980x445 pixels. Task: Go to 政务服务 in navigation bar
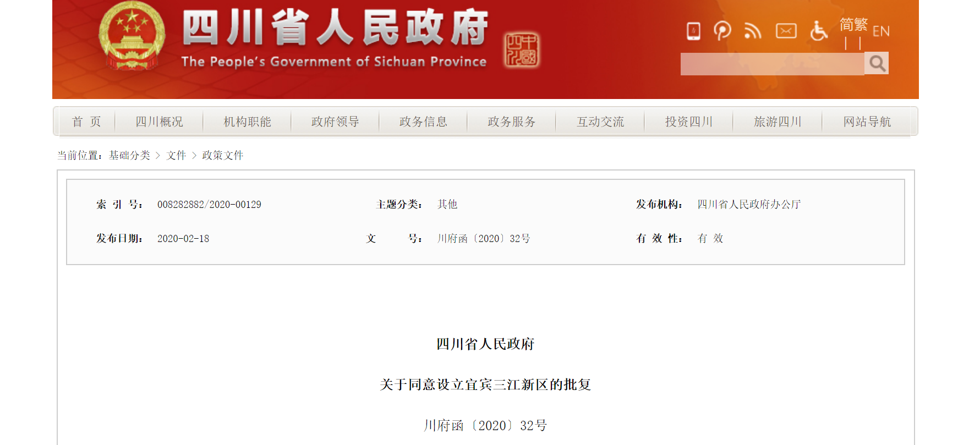pyautogui.click(x=511, y=122)
